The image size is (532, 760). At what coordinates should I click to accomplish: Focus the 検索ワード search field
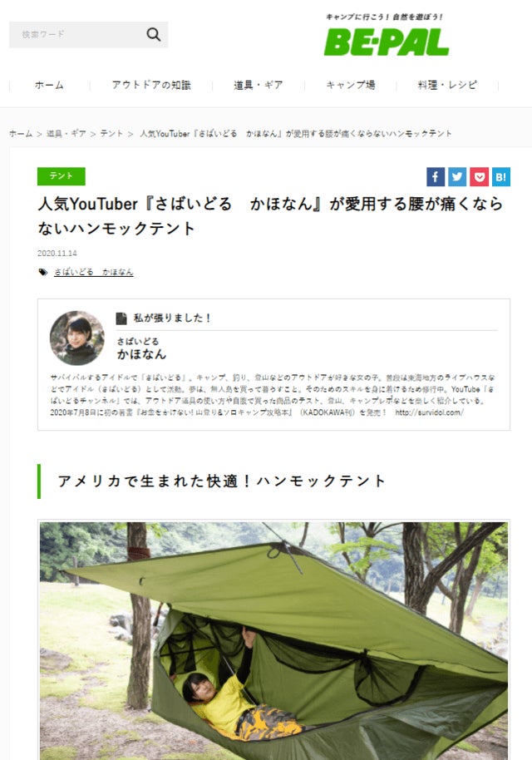tap(77, 34)
